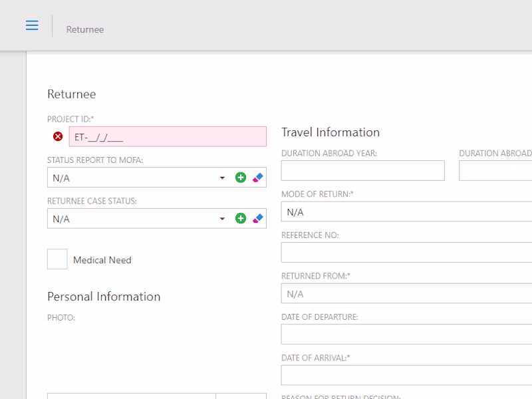Tick the Medical Need checkbox
The image size is (532, 399).
click(x=57, y=259)
